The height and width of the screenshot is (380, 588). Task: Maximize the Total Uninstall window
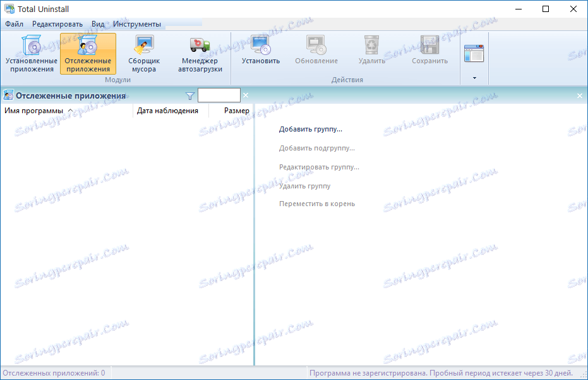pyautogui.click(x=546, y=9)
